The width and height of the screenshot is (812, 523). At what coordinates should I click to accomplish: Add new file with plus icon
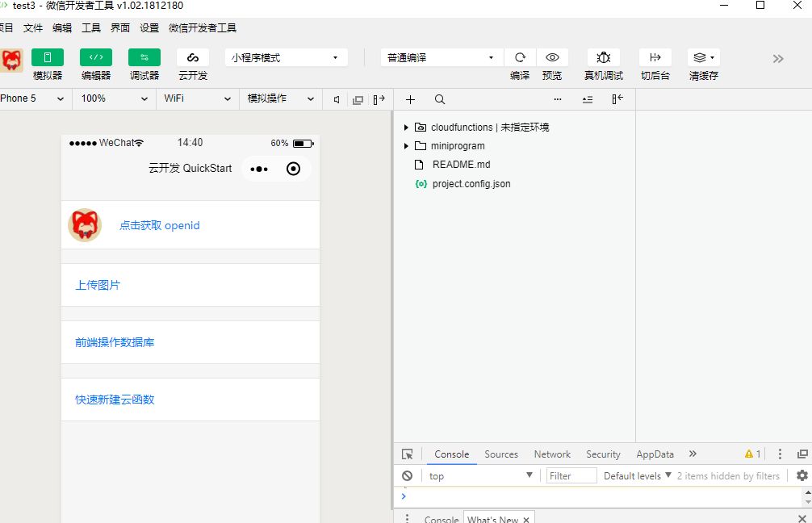(x=410, y=99)
